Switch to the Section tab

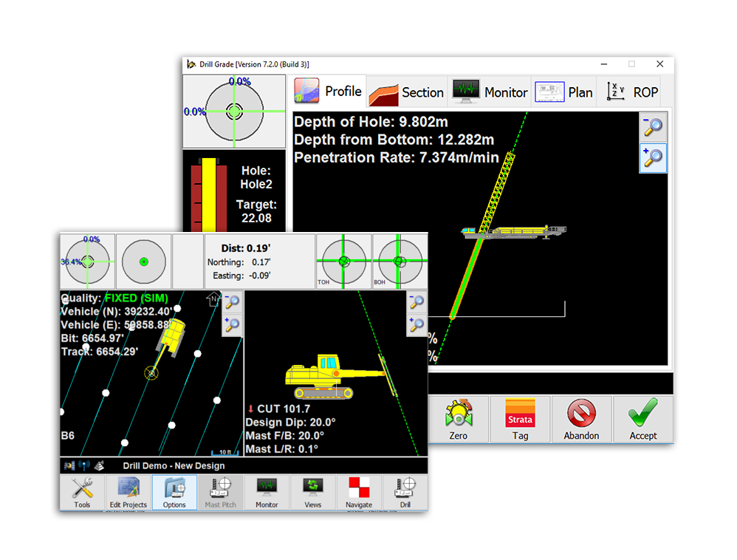coord(407,92)
